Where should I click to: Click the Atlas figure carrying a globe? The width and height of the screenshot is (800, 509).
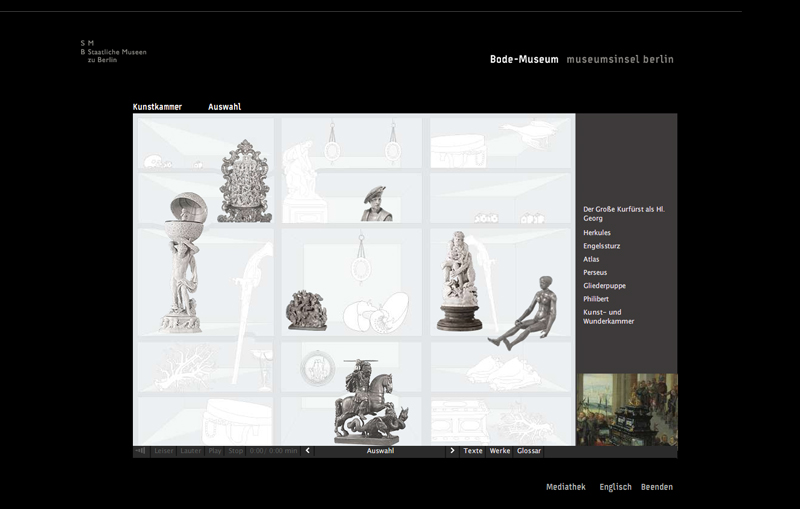tap(182, 263)
